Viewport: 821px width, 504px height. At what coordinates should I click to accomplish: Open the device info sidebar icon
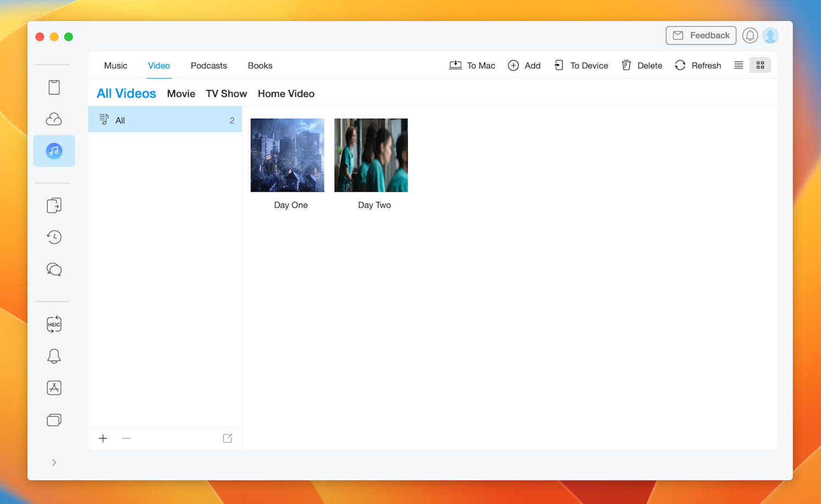(x=54, y=87)
